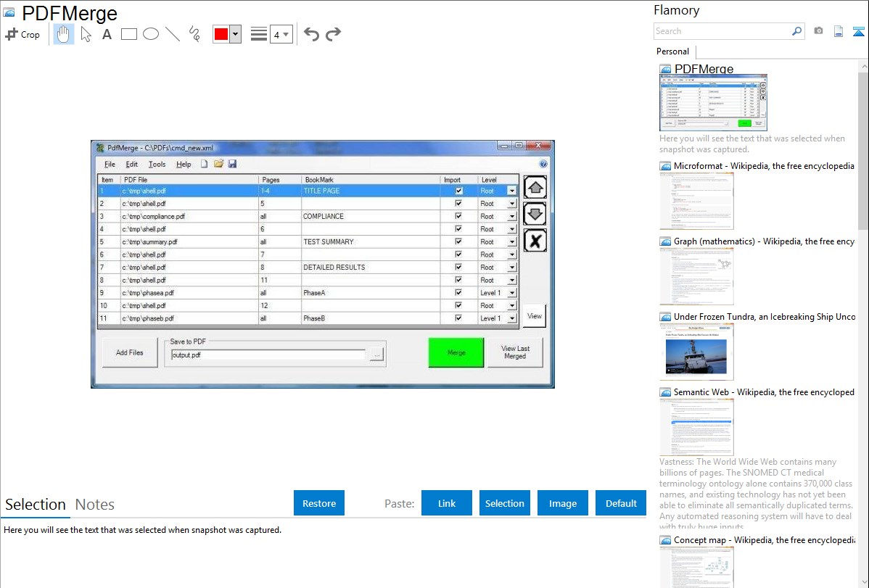
Task: Expand Level dropdown for phasea.pdf row
Action: coord(511,293)
